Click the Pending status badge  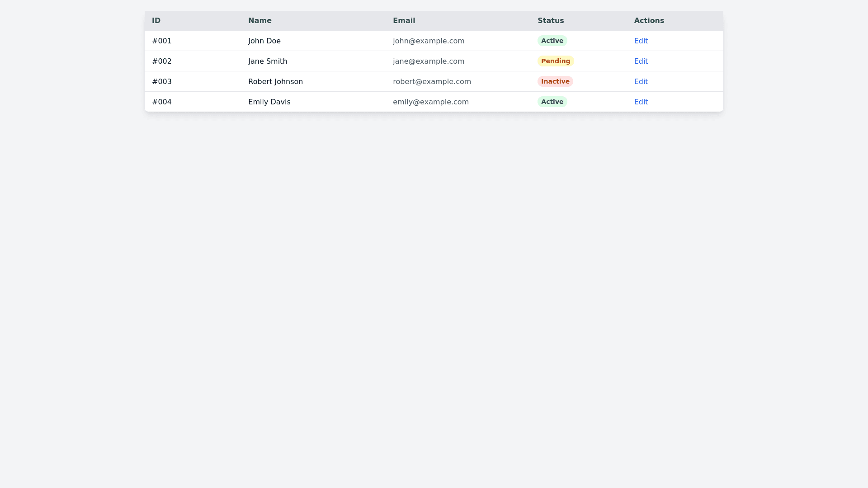point(555,61)
